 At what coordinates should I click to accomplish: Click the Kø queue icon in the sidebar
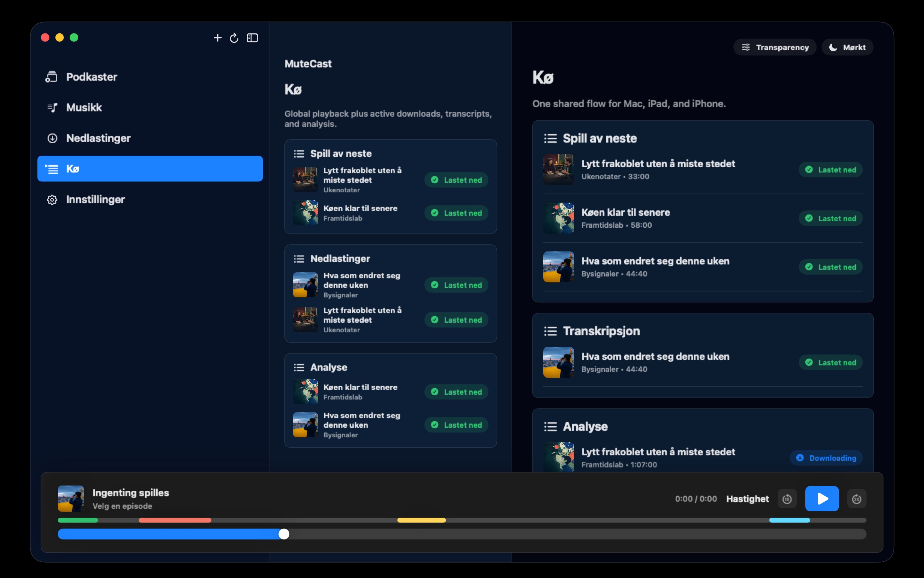pyautogui.click(x=52, y=169)
